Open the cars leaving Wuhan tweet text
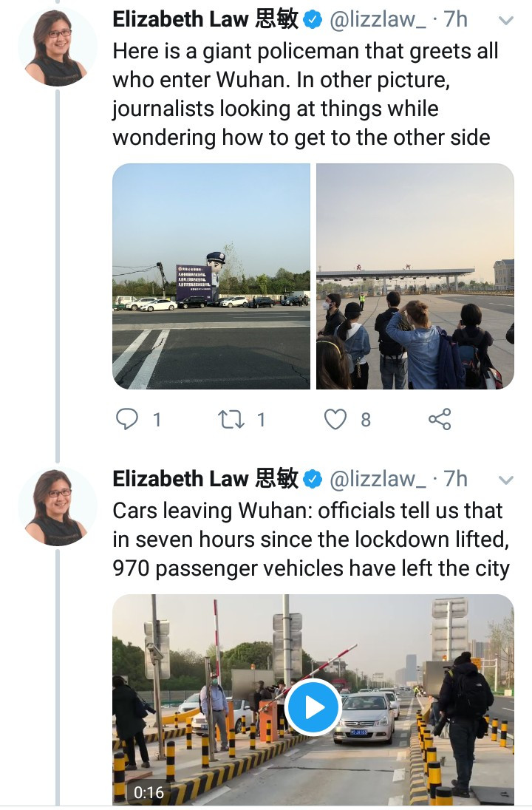Image resolution: width=532 pixels, height=810 pixels. pos(312,540)
